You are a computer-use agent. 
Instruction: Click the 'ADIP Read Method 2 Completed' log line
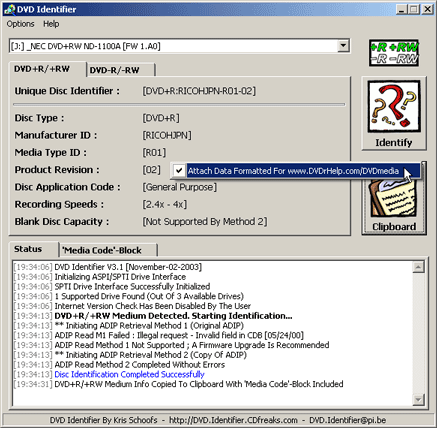point(140,364)
